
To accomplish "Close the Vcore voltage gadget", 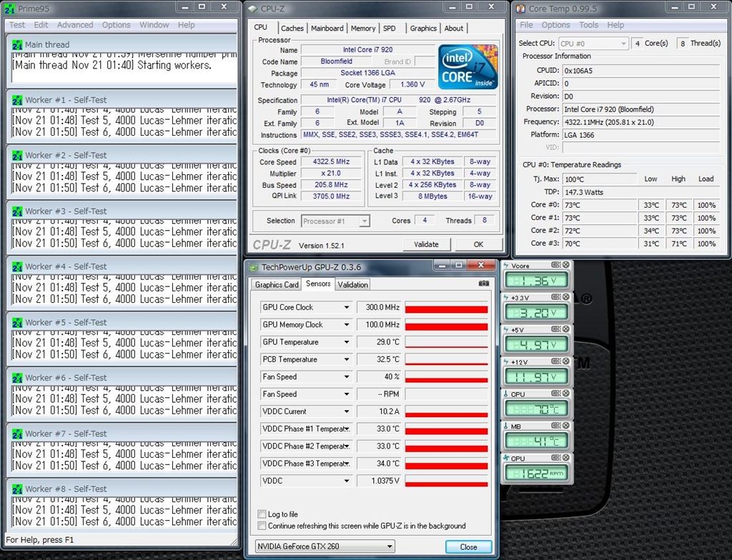I will point(565,266).
